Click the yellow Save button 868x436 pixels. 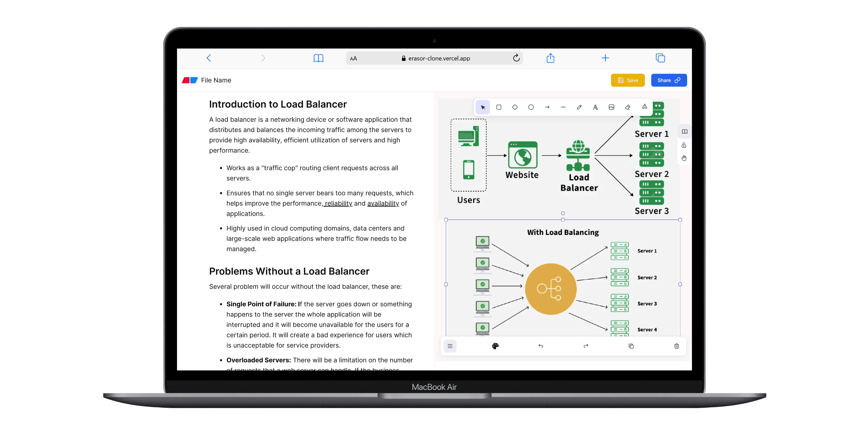tap(627, 80)
